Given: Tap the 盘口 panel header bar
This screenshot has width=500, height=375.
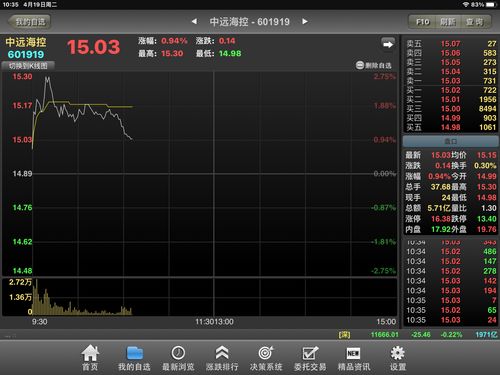Looking at the screenshot, I should click(451, 141).
